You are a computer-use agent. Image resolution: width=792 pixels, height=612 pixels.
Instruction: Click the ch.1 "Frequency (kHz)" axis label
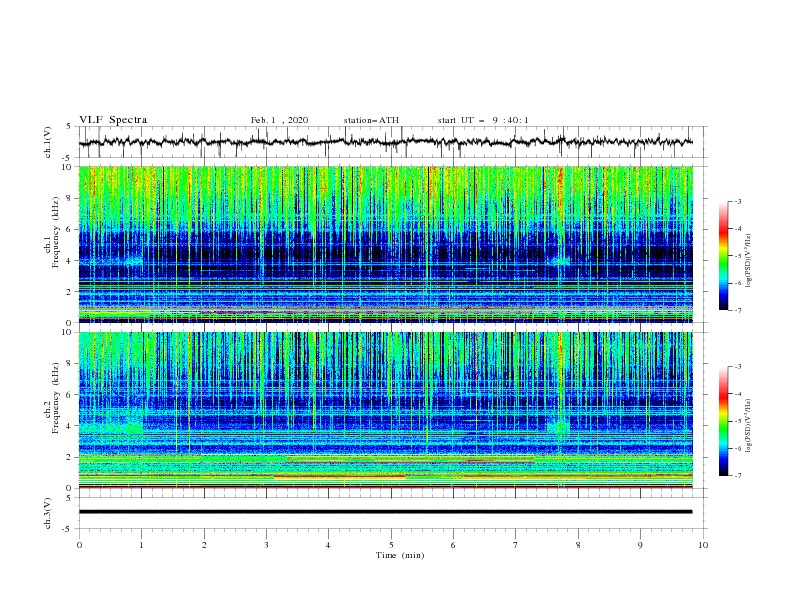point(56,232)
